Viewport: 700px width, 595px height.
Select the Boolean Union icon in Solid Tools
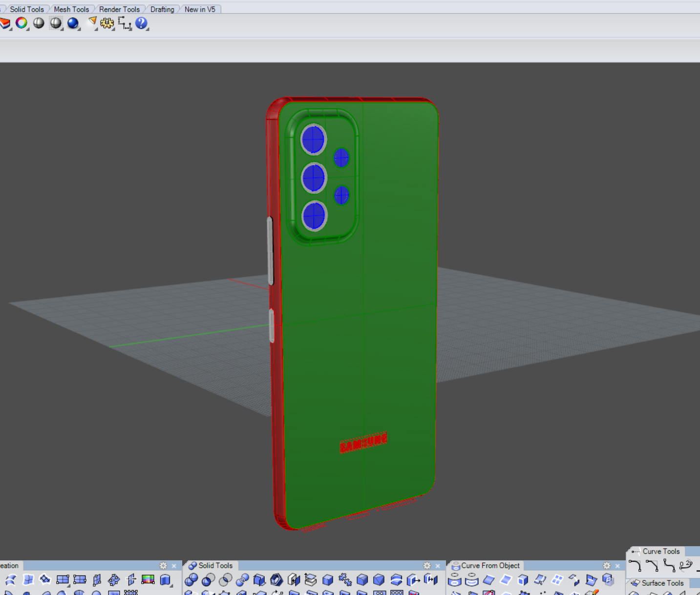[x=191, y=580]
